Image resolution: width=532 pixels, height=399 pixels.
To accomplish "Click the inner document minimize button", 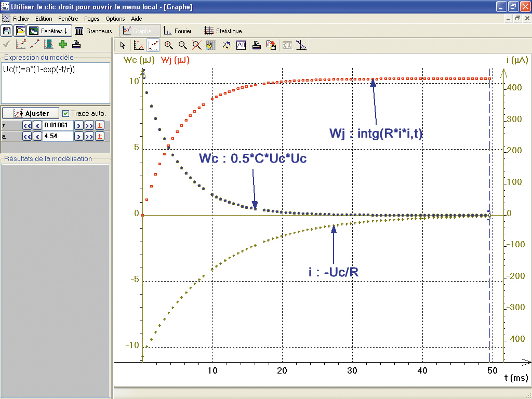I will point(508,19).
